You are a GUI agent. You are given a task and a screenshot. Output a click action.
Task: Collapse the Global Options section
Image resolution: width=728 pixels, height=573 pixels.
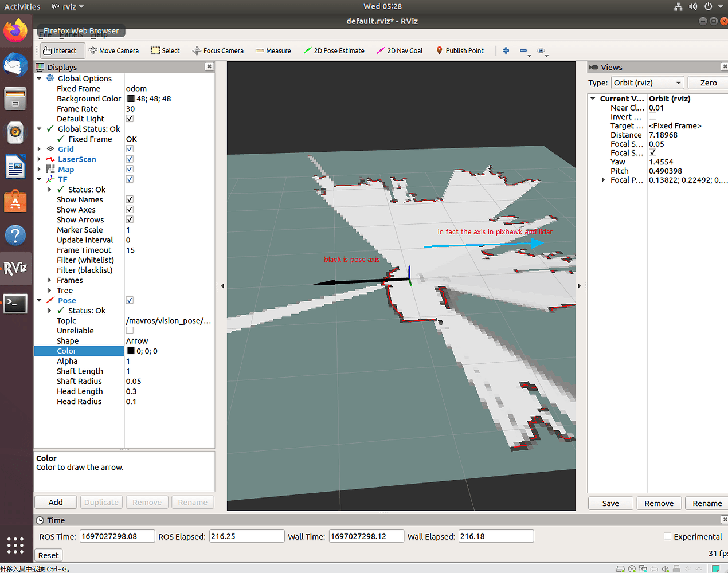tap(40, 78)
